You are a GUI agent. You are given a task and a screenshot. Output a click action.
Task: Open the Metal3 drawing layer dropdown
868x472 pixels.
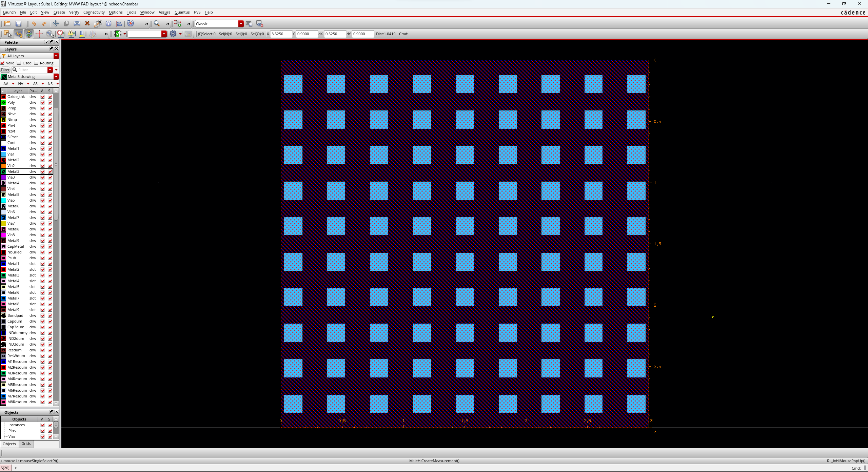point(56,77)
